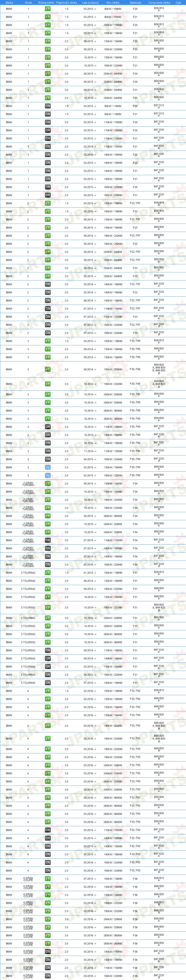Image resolution: width=186 pixels, height=980 pixels.
Task: Click petrol icon in 165kW / 224KM F20 row
Action: [47, 50]
